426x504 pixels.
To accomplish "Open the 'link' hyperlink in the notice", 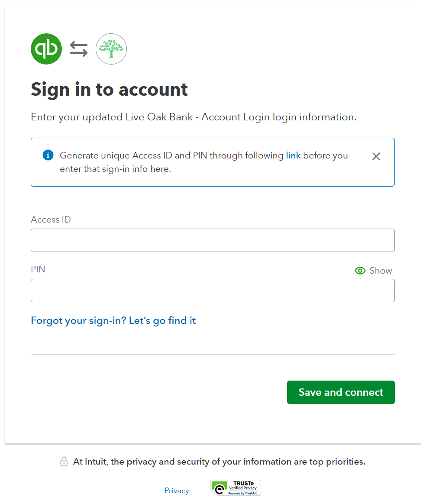I will click(293, 155).
